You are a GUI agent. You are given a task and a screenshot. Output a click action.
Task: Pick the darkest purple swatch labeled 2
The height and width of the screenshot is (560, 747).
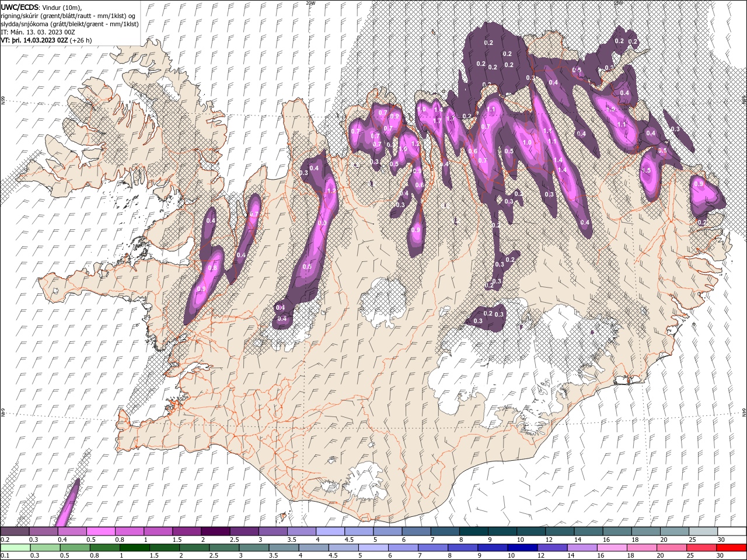point(215,531)
